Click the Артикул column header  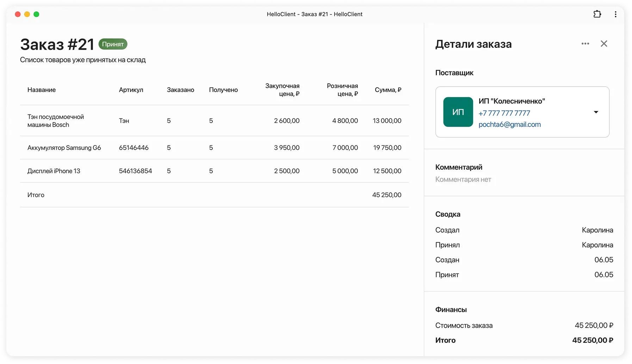[x=131, y=90]
